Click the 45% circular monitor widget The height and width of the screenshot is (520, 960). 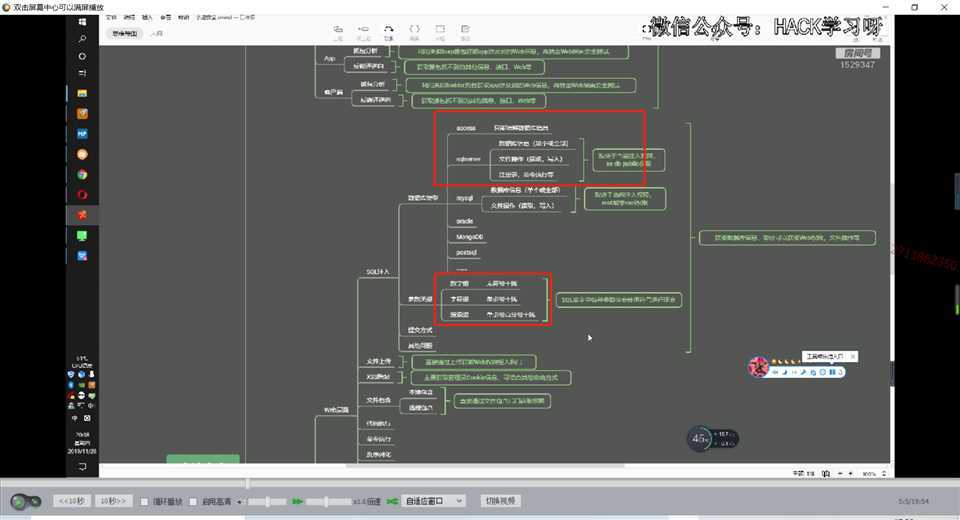pyautogui.click(x=700, y=439)
